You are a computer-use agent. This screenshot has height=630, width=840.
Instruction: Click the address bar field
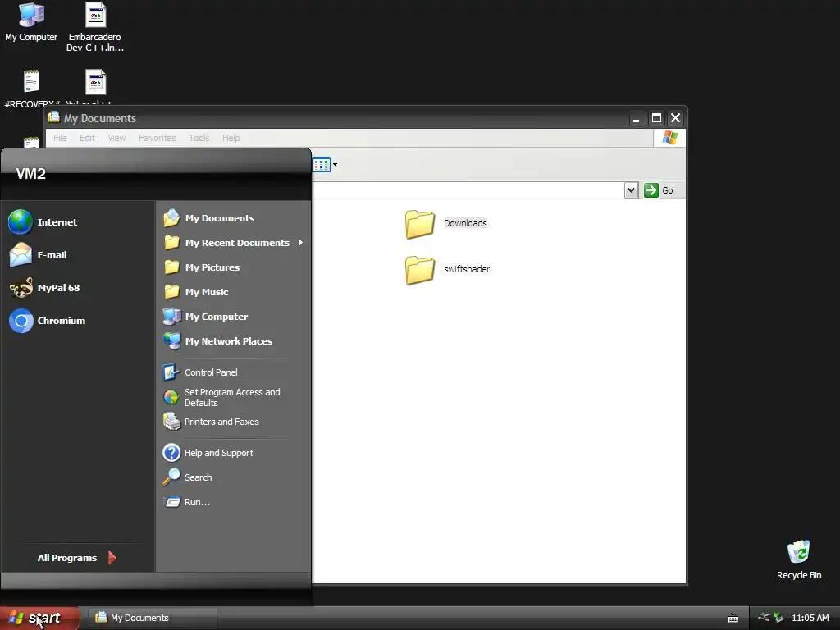[467, 190]
